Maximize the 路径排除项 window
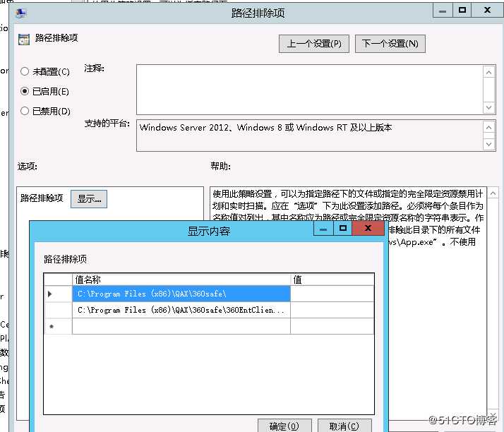 [x=462, y=10]
